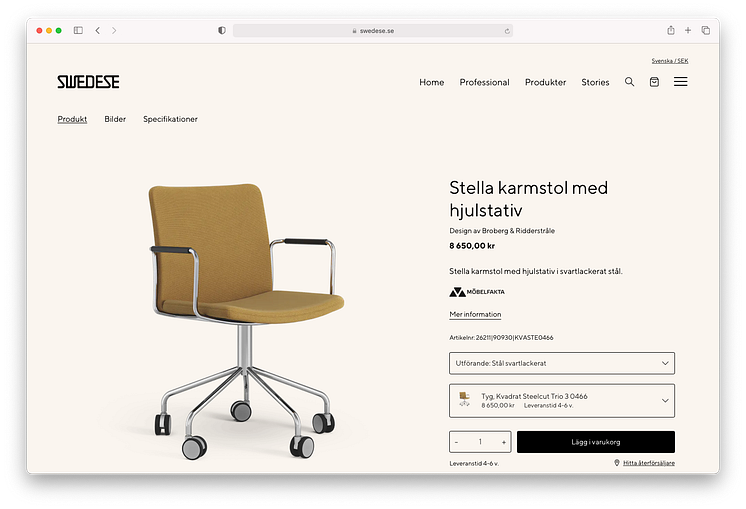This screenshot has width=746, height=509.
Task: Switch to the Bilder tab
Action: (x=115, y=119)
